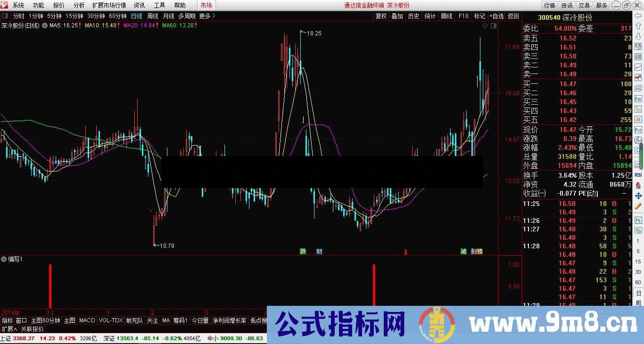Click the red S icon in sidebar
644x344 pixels.
tap(638, 185)
